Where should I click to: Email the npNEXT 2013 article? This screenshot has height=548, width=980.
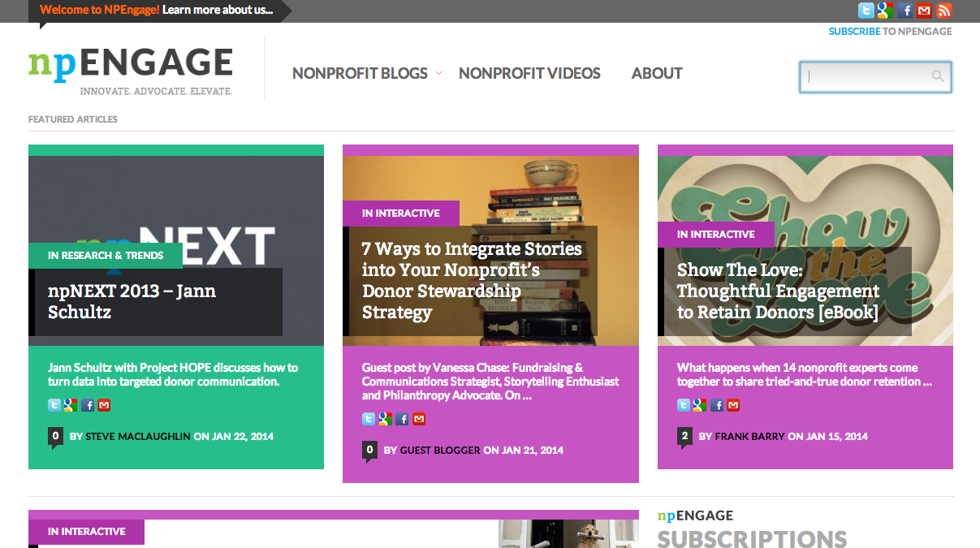(104, 405)
